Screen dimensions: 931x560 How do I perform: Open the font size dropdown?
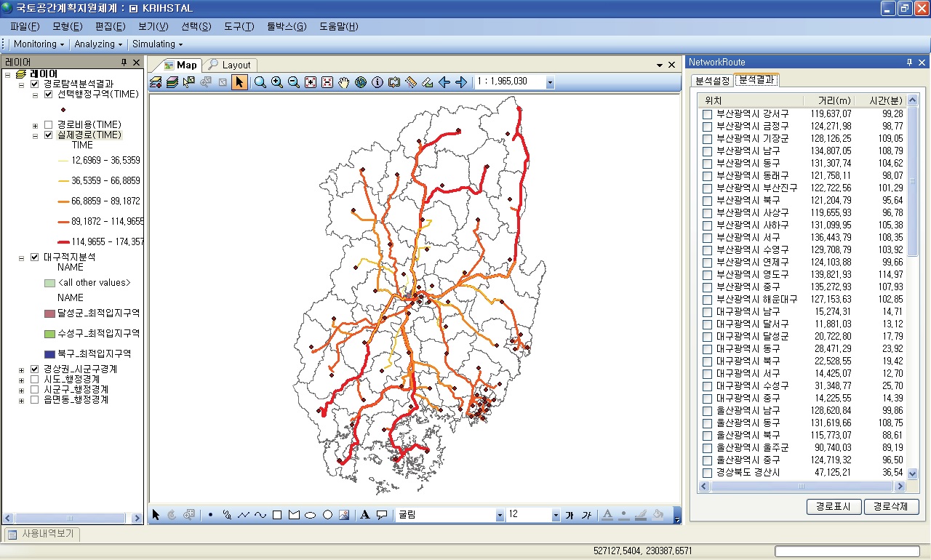556,515
